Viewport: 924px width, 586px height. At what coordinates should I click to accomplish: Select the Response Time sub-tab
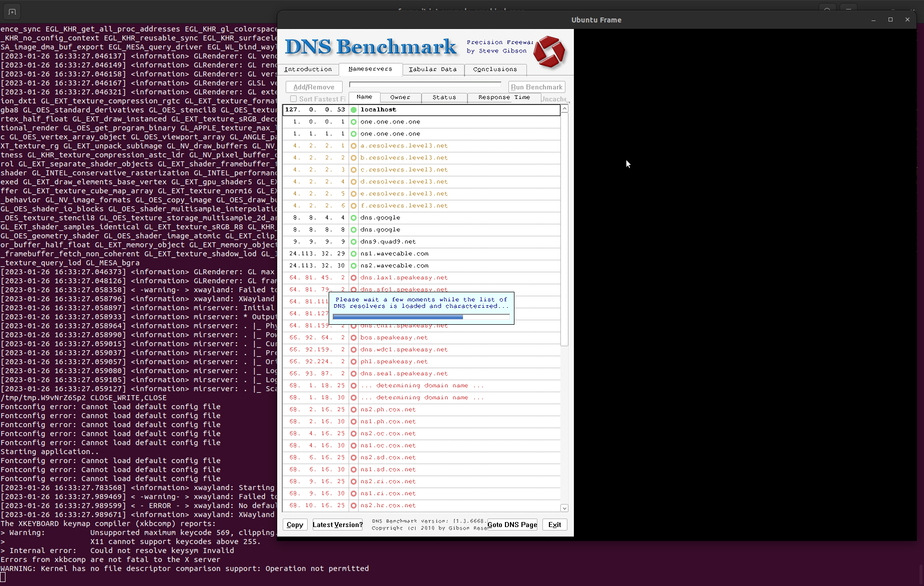503,97
